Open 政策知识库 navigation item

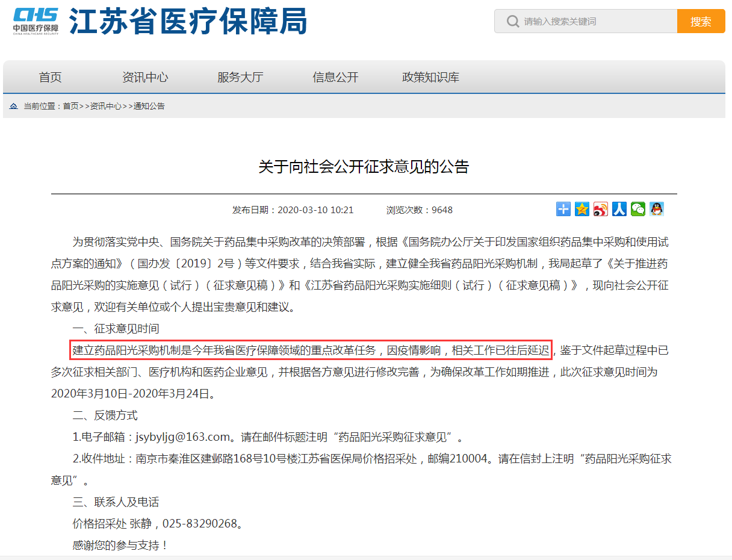tap(430, 77)
